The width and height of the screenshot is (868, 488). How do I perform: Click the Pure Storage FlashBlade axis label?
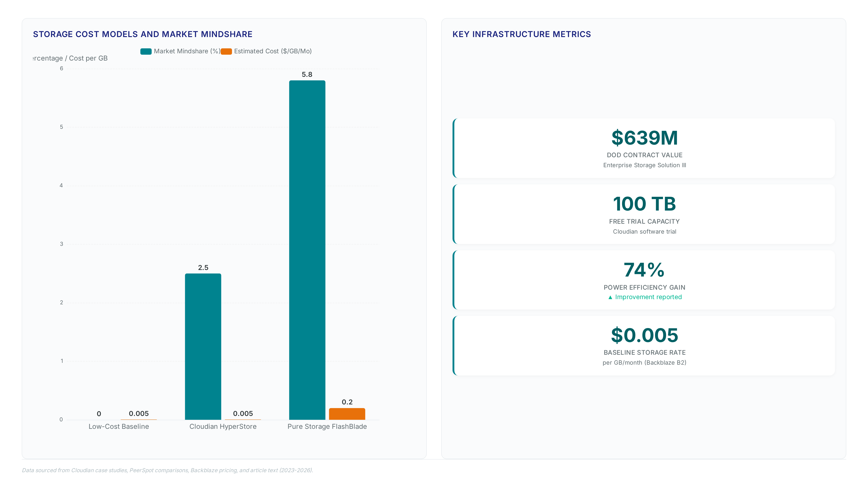tap(327, 426)
